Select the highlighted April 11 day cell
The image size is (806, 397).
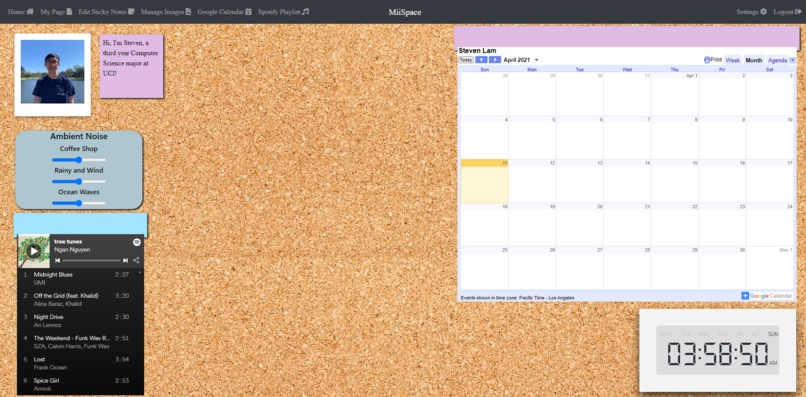pyautogui.click(x=485, y=181)
